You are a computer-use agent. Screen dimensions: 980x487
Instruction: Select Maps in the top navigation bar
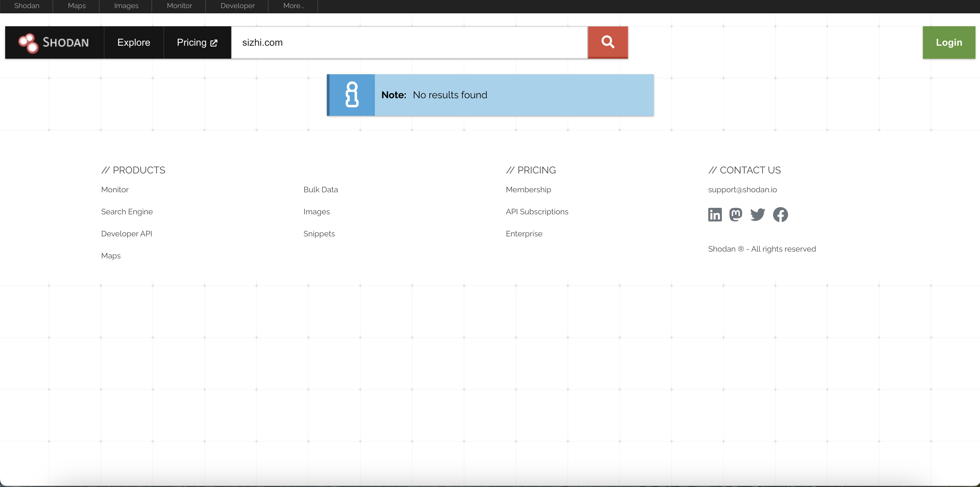[x=76, y=6]
